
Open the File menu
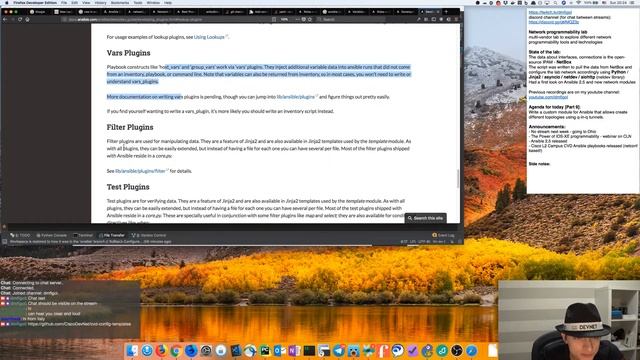click(x=64, y=2)
